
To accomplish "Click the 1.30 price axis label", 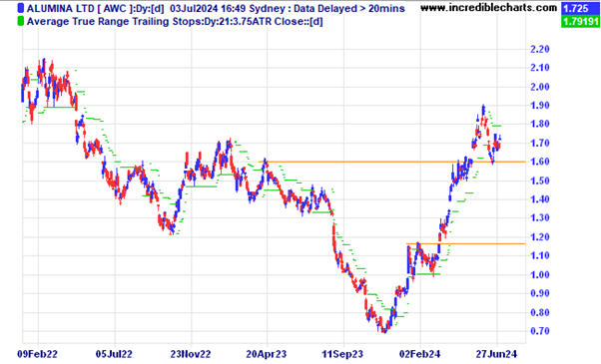I will click(x=540, y=217).
